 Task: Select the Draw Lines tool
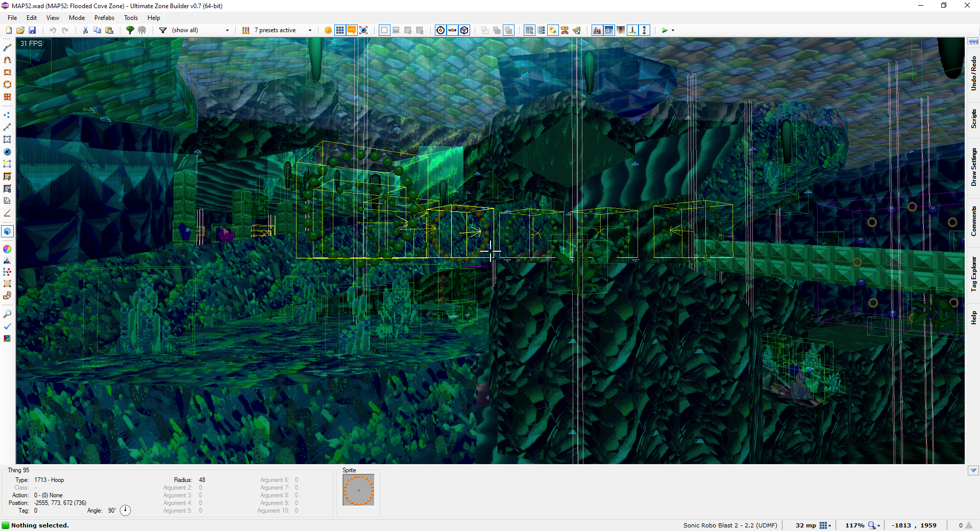click(x=7, y=47)
